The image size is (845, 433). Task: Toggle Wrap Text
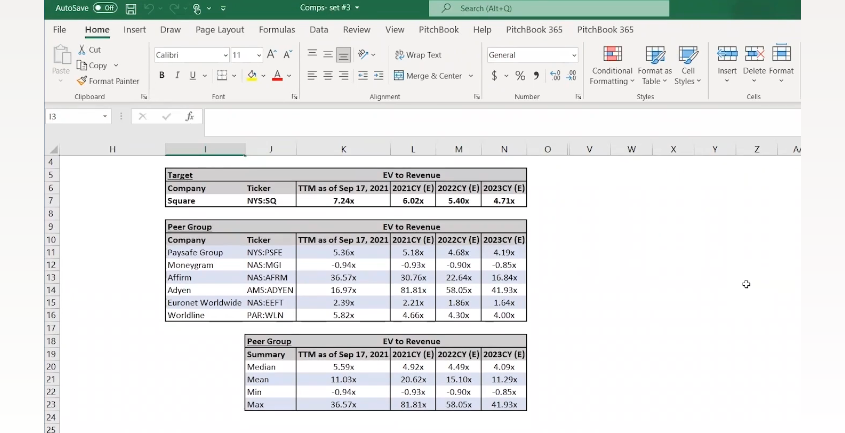(418, 55)
